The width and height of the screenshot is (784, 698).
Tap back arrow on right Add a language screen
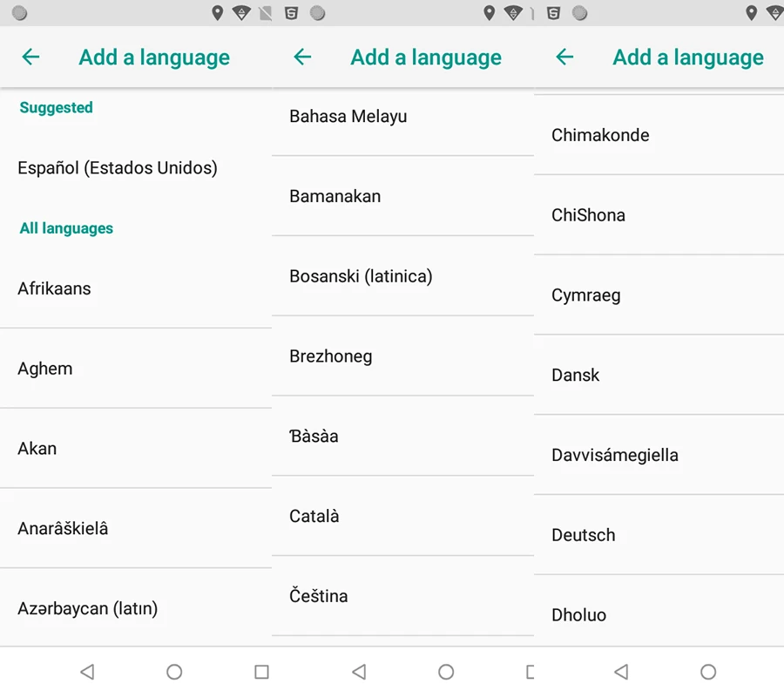[x=564, y=57]
